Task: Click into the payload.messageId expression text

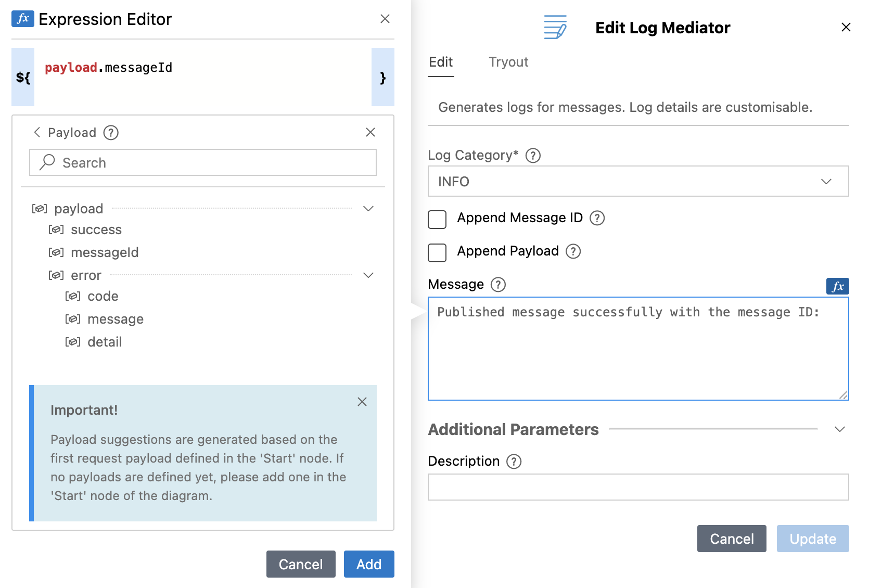Action: tap(108, 68)
